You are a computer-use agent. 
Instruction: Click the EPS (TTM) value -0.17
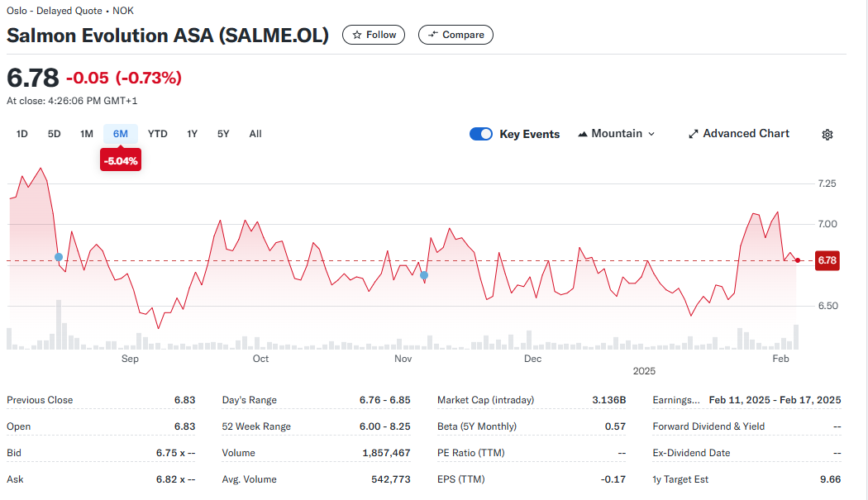tap(613, 479)
